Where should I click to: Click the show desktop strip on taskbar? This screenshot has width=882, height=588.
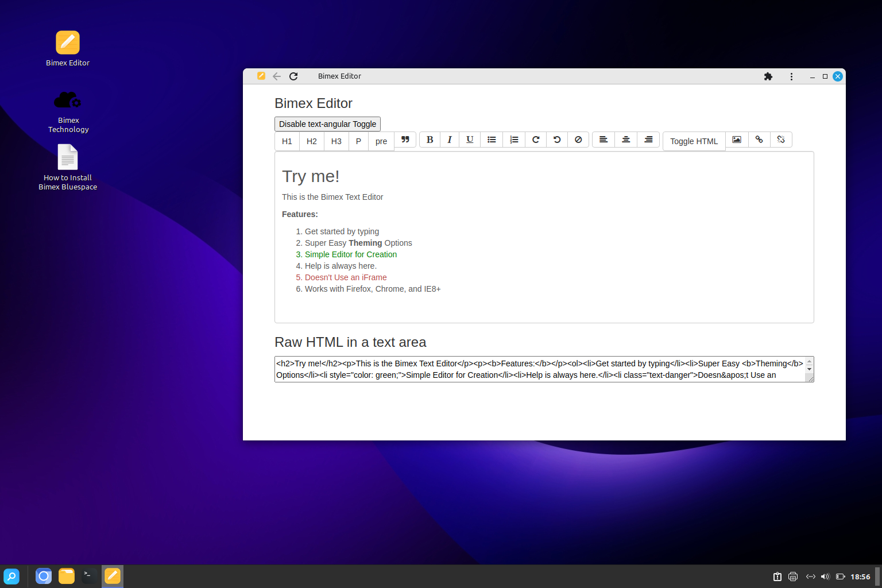tap(878, 577)
